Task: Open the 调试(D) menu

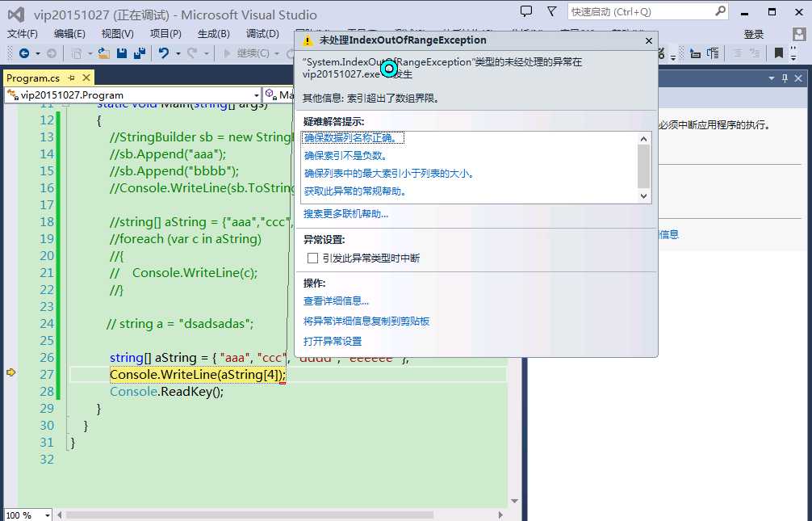Action: coord(262,34)
